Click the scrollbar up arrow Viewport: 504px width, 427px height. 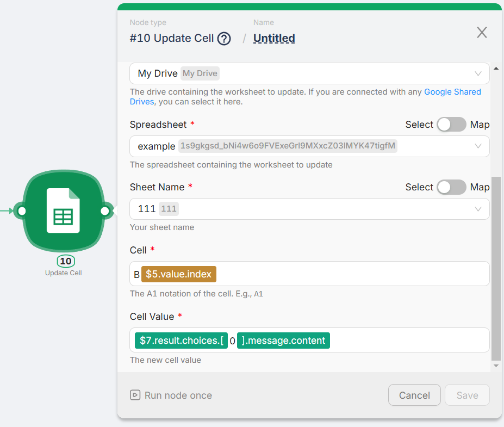tap(495, 69)
